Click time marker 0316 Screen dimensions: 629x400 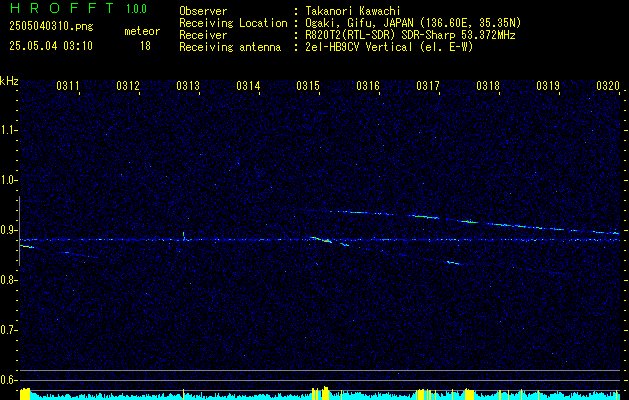pos(368,85)
